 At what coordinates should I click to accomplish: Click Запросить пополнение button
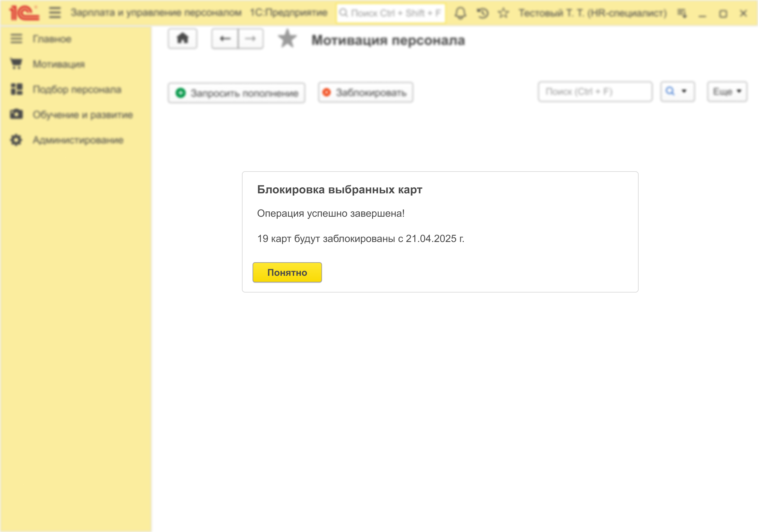click(236, 93)
